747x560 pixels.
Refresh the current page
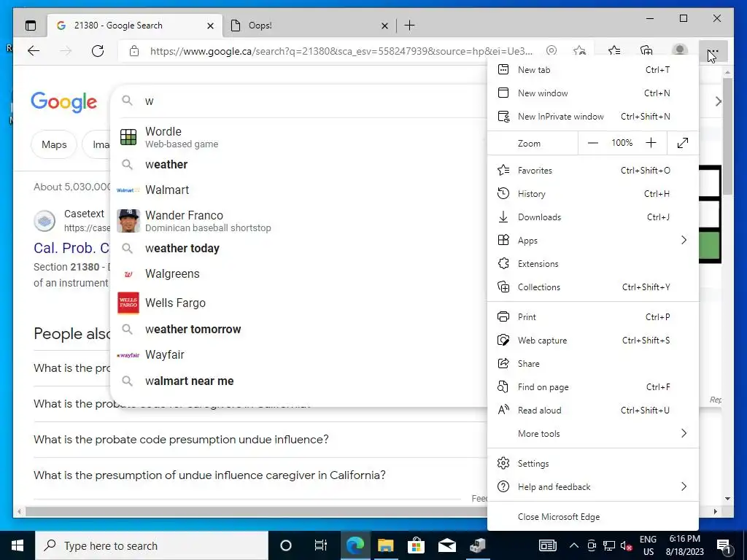tap(98, 51)
